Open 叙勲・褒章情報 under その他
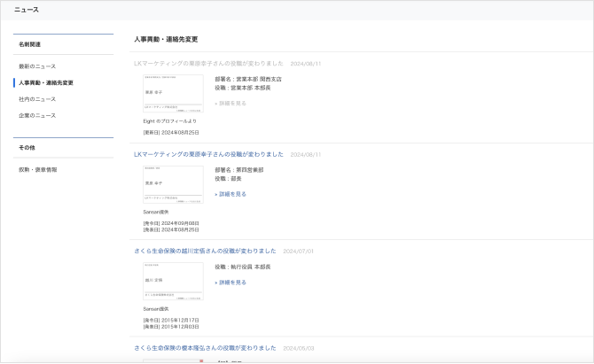 point(38,169)
